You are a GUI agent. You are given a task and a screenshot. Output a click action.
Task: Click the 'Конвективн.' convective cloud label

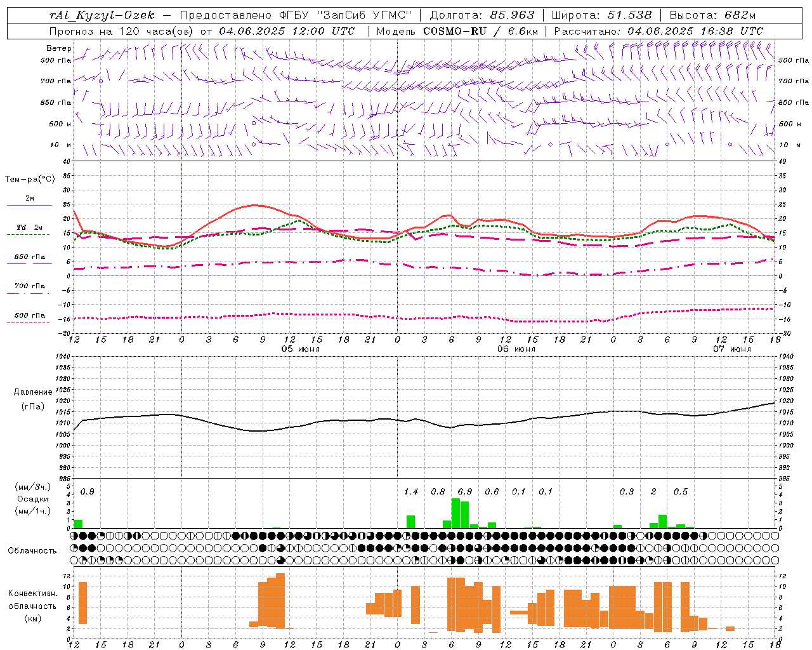33,594
